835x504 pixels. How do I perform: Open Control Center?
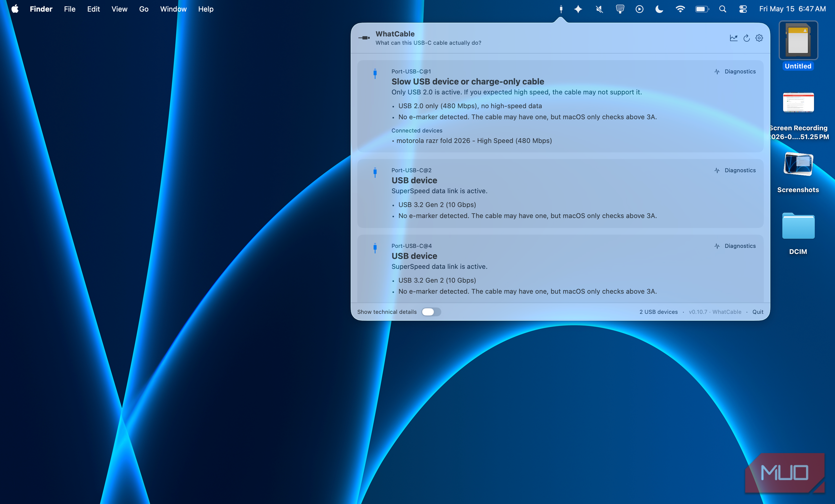coord(743,9)
